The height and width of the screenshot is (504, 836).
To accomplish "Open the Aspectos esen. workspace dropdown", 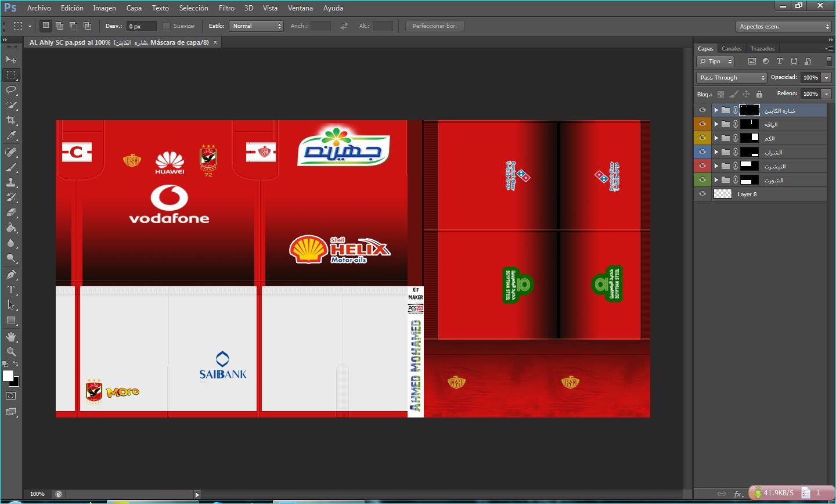I will point(783,26).
